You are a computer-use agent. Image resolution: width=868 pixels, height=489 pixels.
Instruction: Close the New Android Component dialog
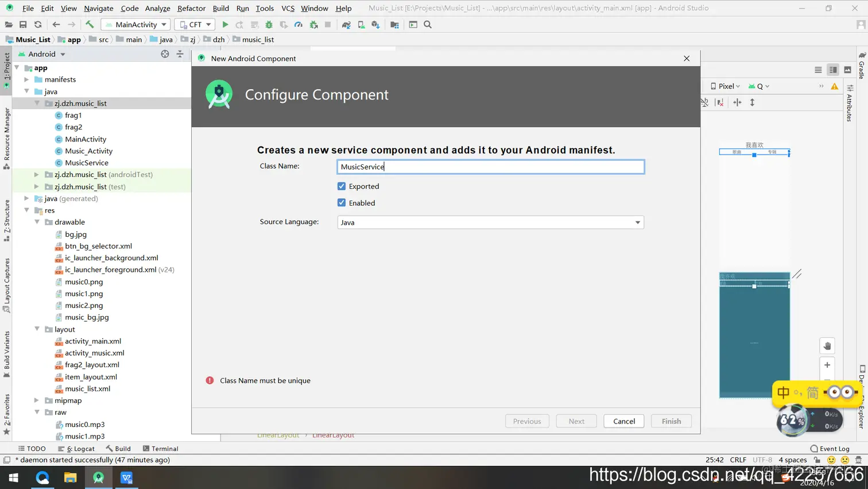pos(687,59)
